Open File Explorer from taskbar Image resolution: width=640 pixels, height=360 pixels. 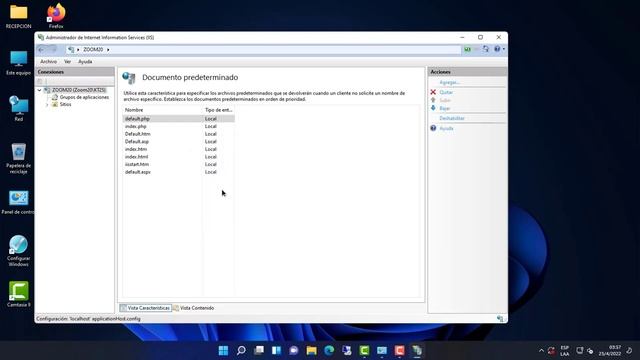tap(311, 350)
